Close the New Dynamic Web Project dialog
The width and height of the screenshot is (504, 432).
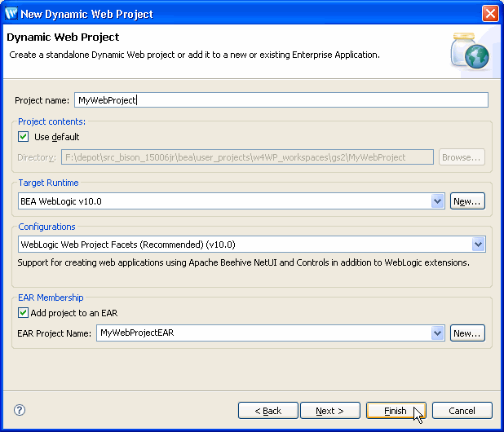[x=490, y=14]
